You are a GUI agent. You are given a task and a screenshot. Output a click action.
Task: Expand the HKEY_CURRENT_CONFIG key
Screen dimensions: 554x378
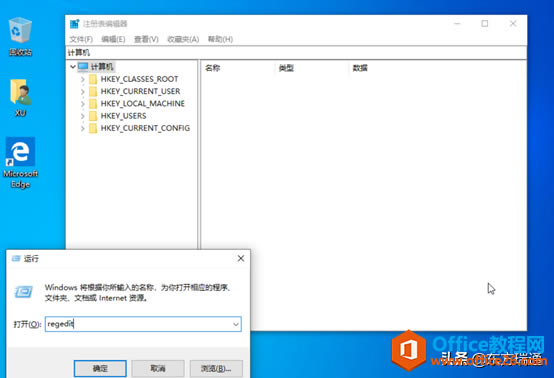pos(83,128)
